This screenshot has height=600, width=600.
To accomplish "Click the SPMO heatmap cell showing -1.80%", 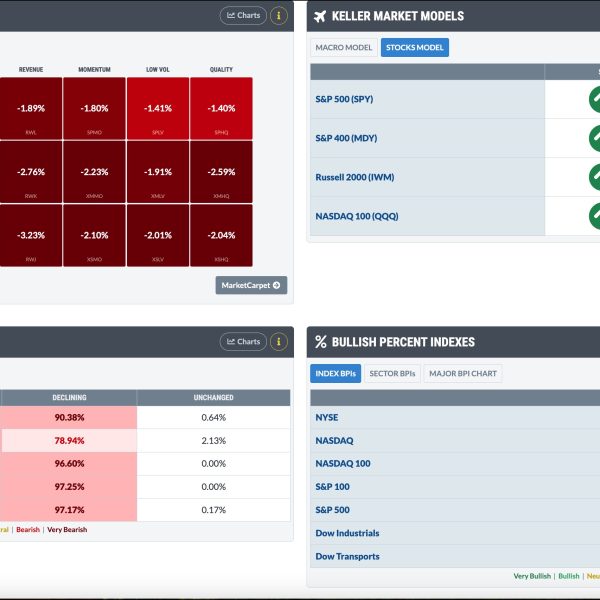I will pyautogui.click(x=95, y=108).
